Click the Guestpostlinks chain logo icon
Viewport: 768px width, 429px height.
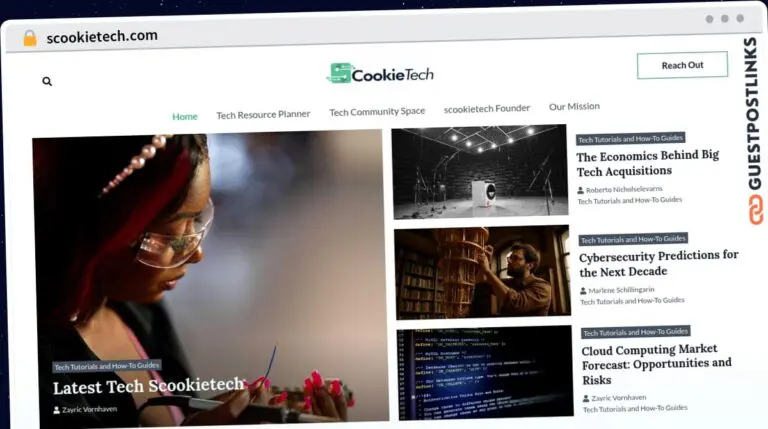click(755, 210)
